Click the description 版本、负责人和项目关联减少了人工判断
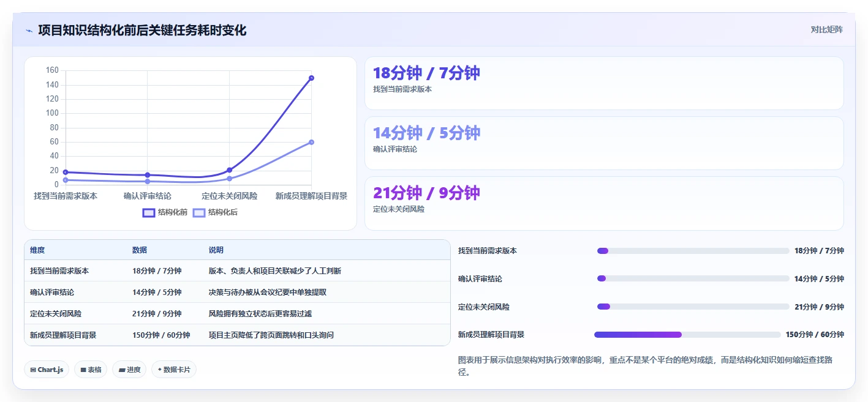 click(x=275, y=271)
